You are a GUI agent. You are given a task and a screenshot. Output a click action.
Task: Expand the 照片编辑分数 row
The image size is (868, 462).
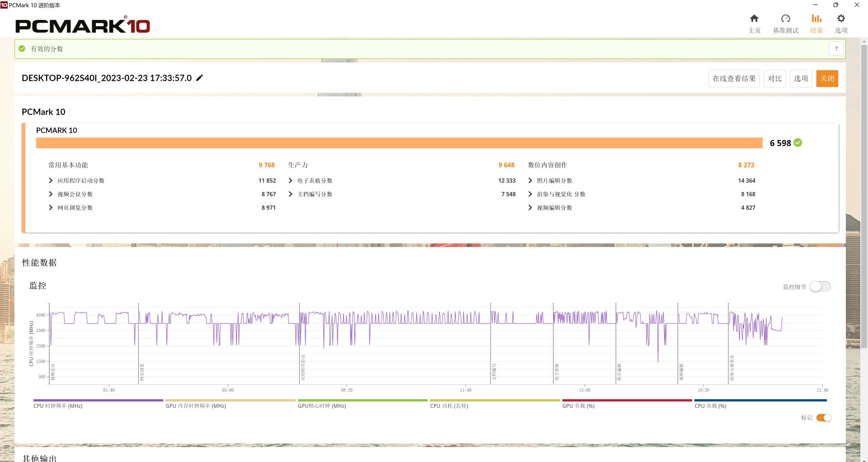pos(530,181)
